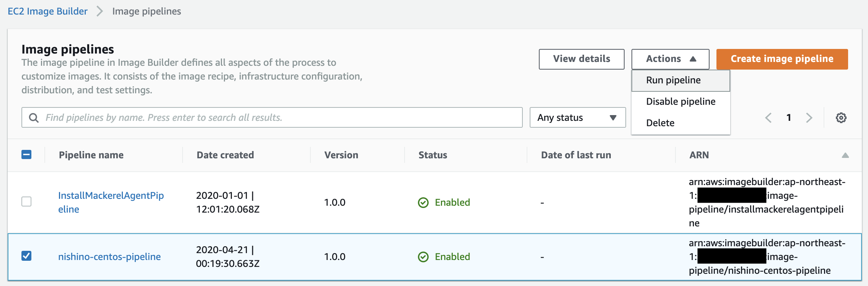Click the 2020-04-21 date created cell
The width and height of the screenshot is (868, 286).
228,257
